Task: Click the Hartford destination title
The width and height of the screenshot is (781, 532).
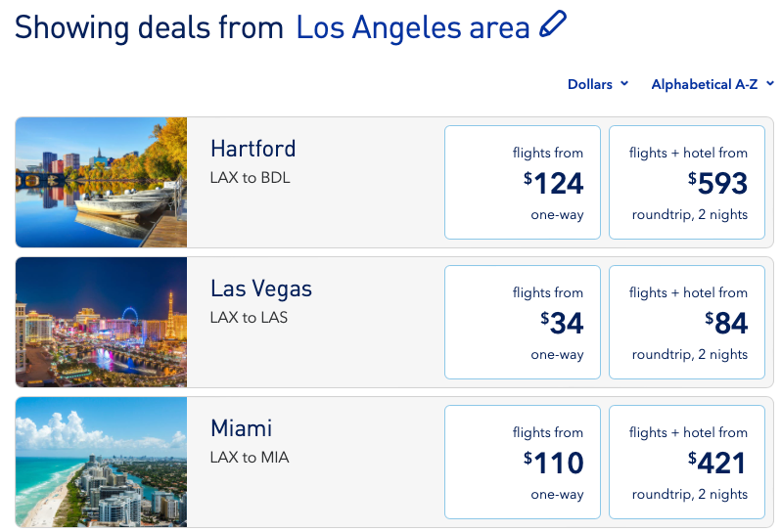Action: (253, 149)
